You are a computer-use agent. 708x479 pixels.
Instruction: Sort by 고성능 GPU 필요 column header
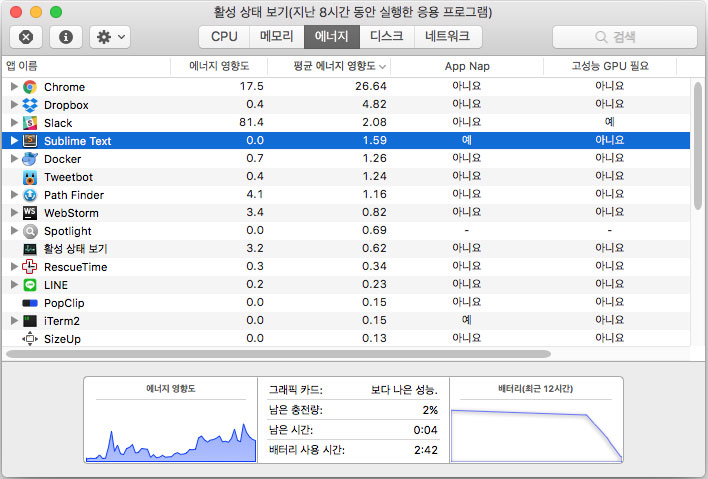click(610, 66)
